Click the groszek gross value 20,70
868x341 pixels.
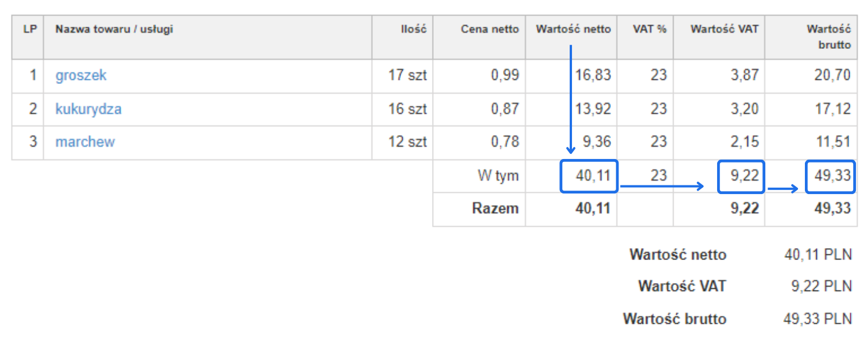832,75
